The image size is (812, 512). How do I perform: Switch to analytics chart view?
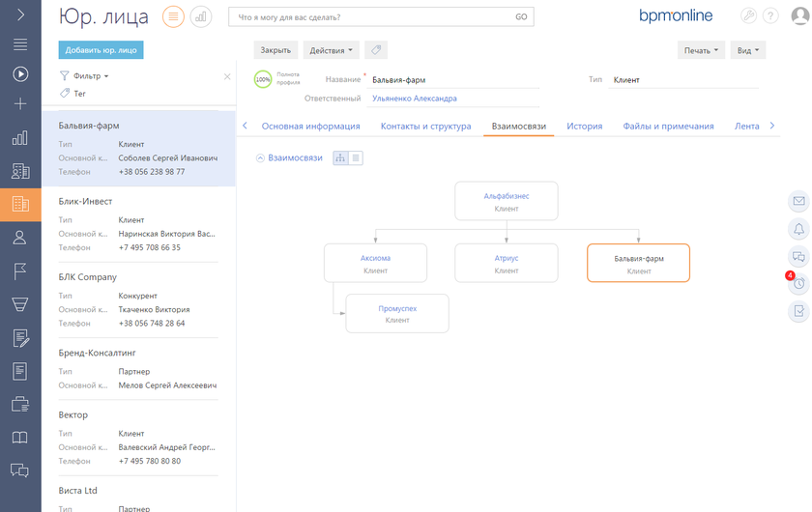pyautogui.click(x=201, y=16)
